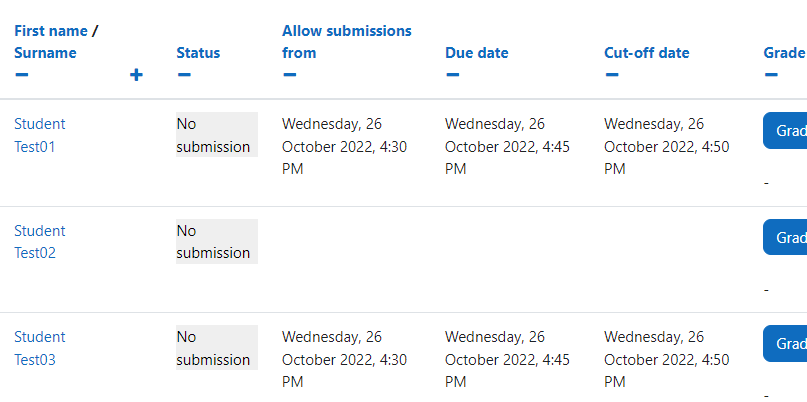Image resolution: width=807 pixels, height=402 pixels.
Task: Sort by Grade column header
Action: click(784, 53)
